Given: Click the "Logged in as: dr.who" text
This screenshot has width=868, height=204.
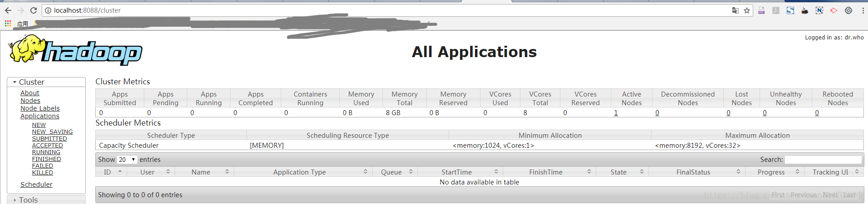Looking at the screenshot, I should pyautogui.click(x=834, y=38).
